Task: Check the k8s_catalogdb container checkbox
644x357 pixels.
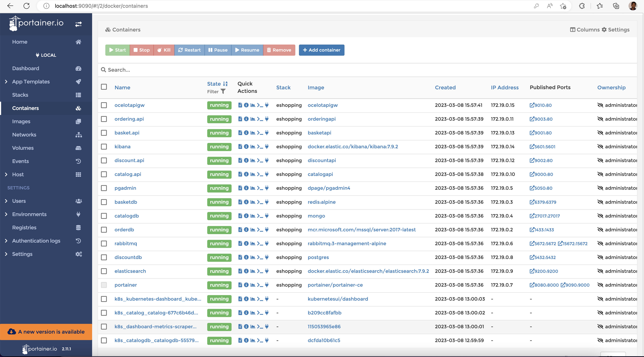Action: coord(104,340)
